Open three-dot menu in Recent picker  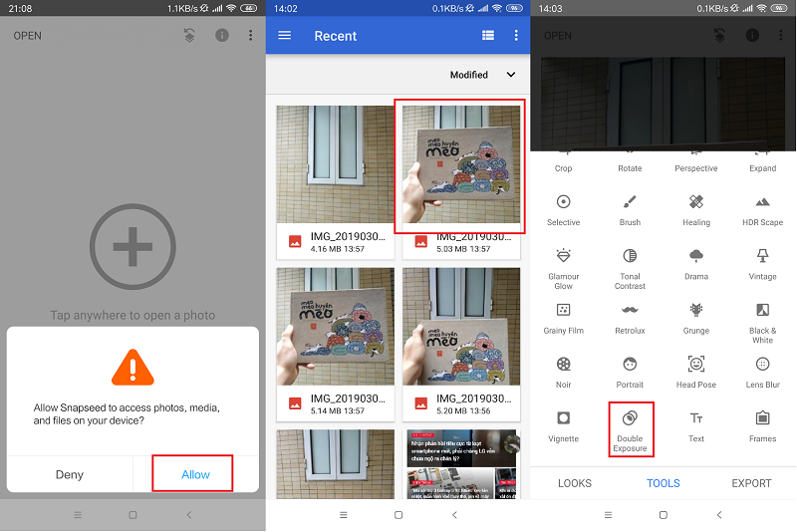[516, 35]
